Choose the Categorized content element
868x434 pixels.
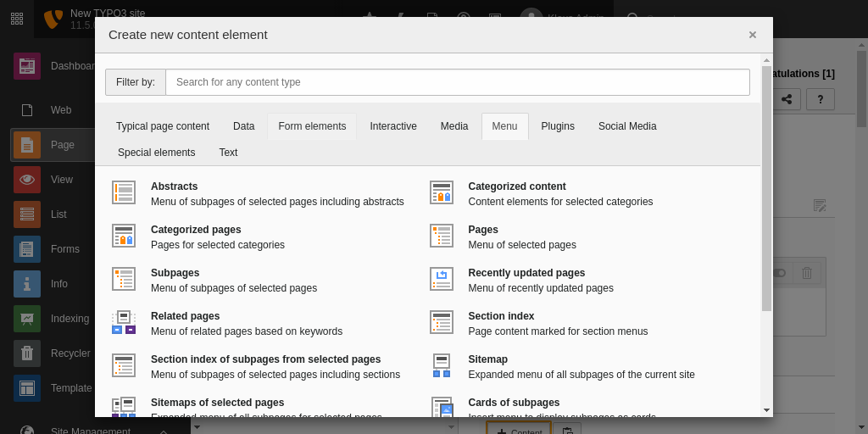coord(587,194)
